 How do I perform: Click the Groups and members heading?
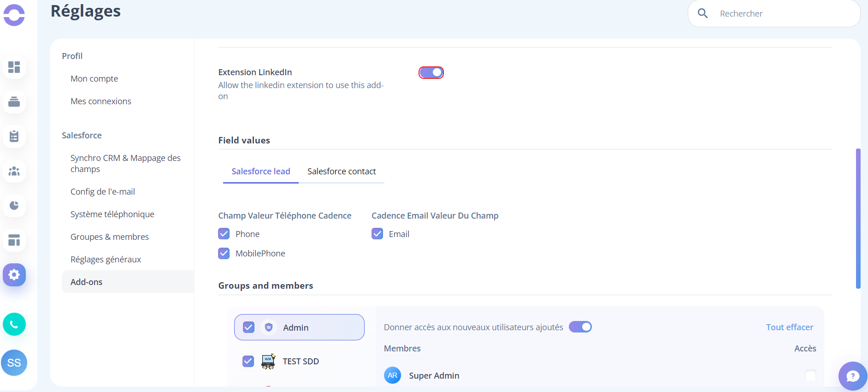[x=266, y=286]
